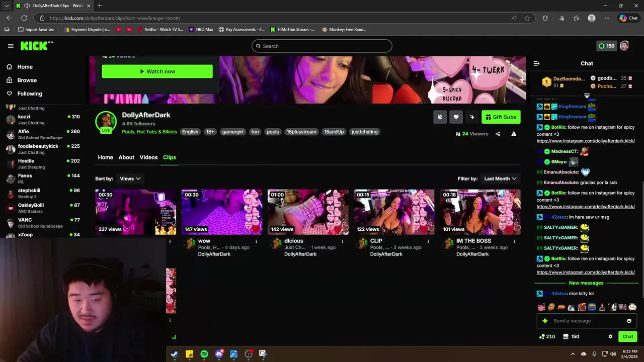Click the browser address bar URL
644x362 pixels.
click(x=115, y=18)
